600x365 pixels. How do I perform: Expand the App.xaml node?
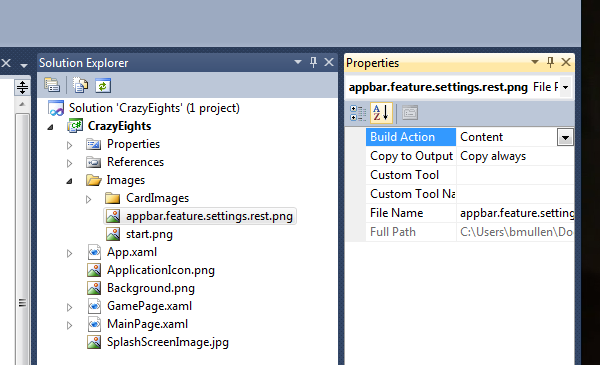[x=69, y=253]
